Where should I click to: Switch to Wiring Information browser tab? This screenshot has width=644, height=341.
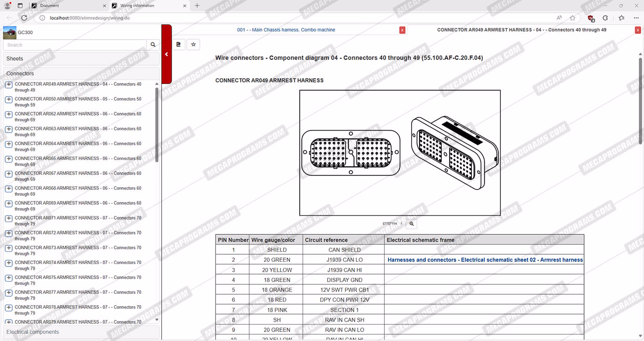point(149,6)
